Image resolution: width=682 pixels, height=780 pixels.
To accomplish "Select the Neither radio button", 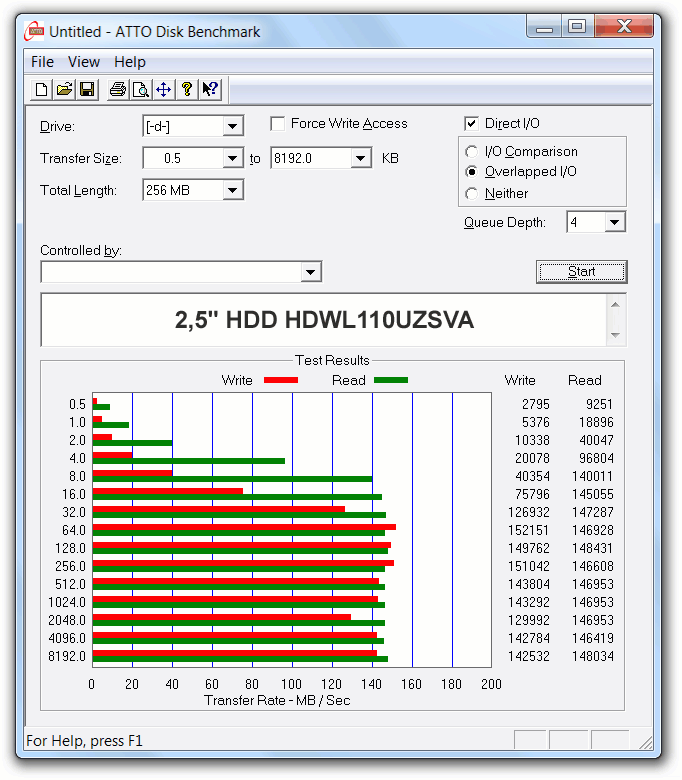I will click(x=471, y=194).
